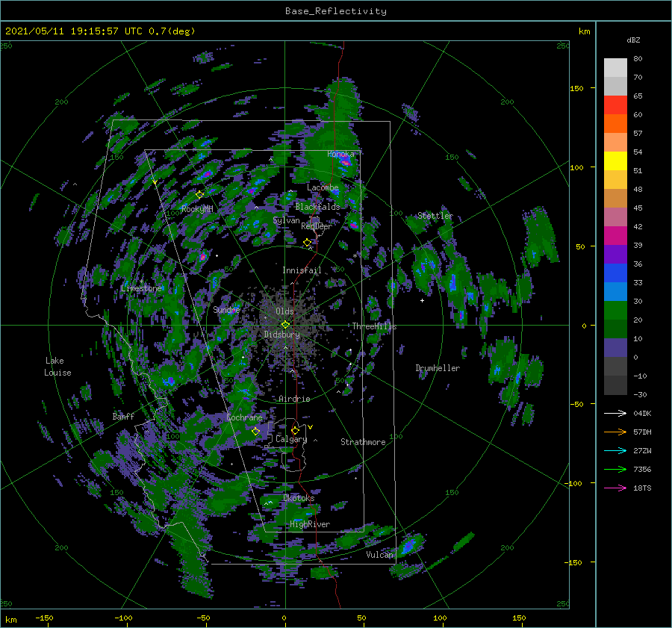Click the Base_Reflectivity title

336,11
